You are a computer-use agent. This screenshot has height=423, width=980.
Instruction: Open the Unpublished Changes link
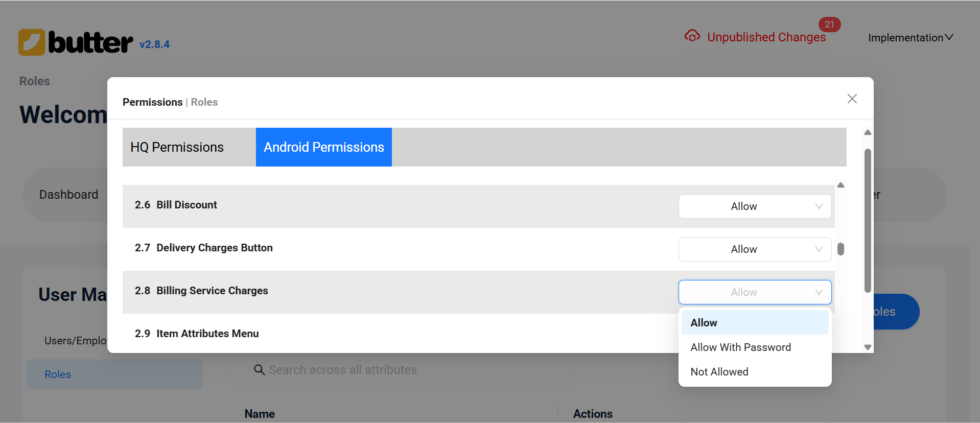coord(766,37)
